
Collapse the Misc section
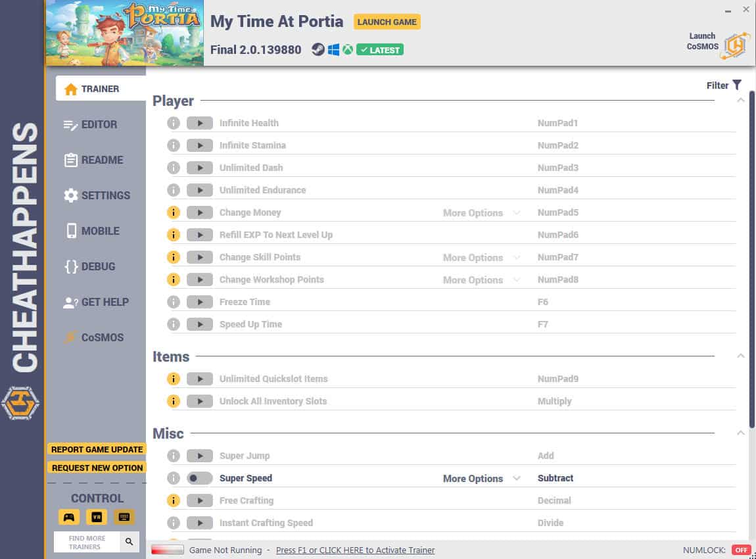coord(741,433)
